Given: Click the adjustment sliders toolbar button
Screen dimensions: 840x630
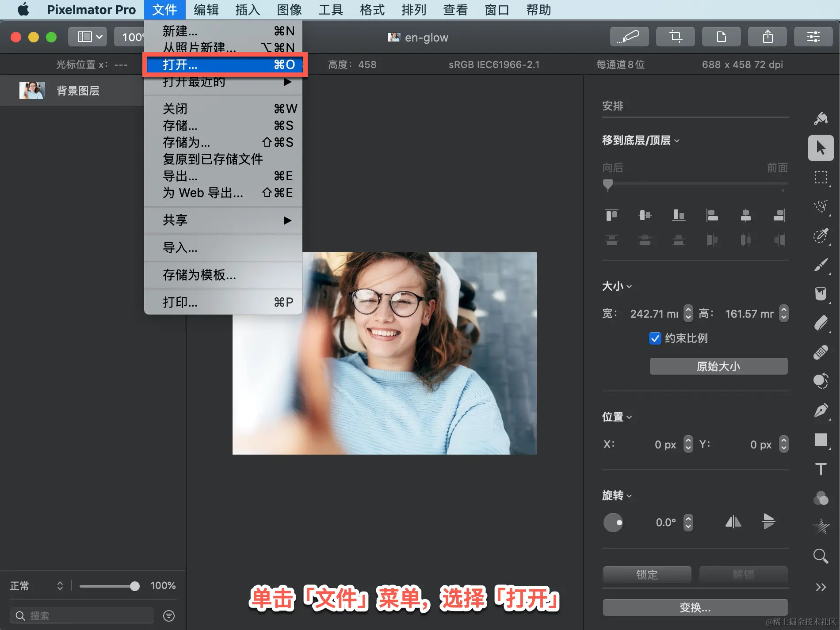Looking at the screenshot, I should tap(813, 37).
